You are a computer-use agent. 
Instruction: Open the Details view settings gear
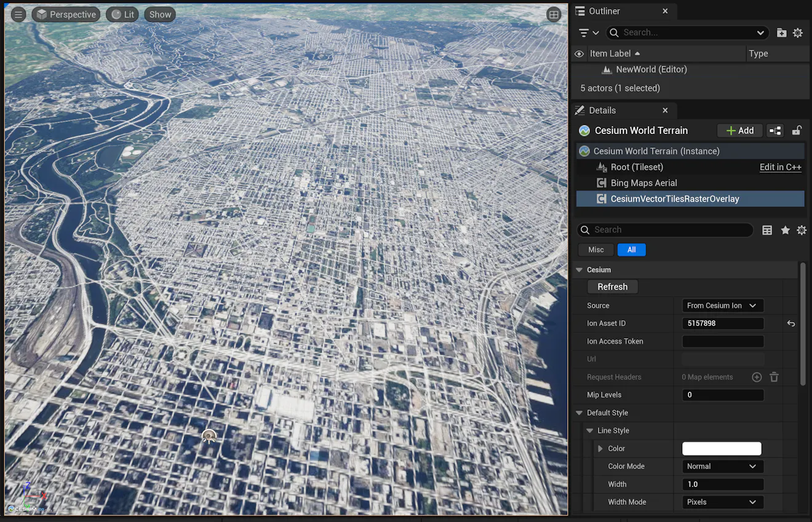pyautogui.click(x=802, y=230)
